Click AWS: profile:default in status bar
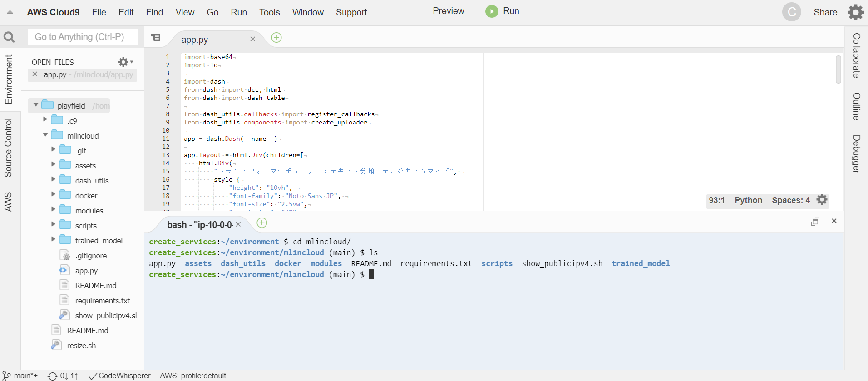Image resolution: width=868 pixels, height=381 pixels. point(193,376)
